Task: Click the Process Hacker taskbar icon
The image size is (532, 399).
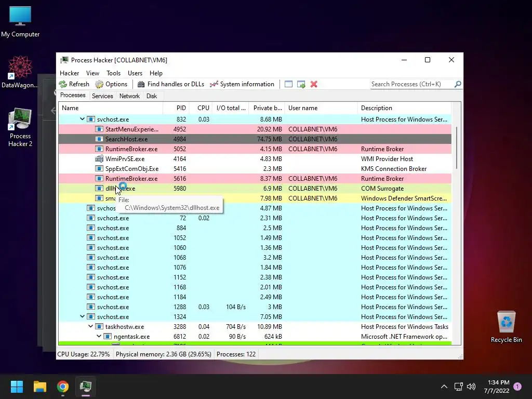Action: (x=86, y=387)
